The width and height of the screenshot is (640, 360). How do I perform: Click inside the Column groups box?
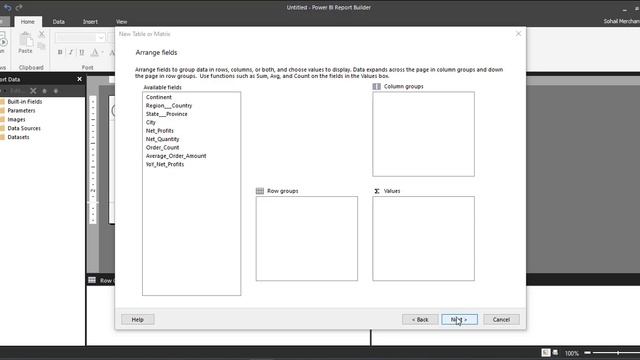coord(423,134)
